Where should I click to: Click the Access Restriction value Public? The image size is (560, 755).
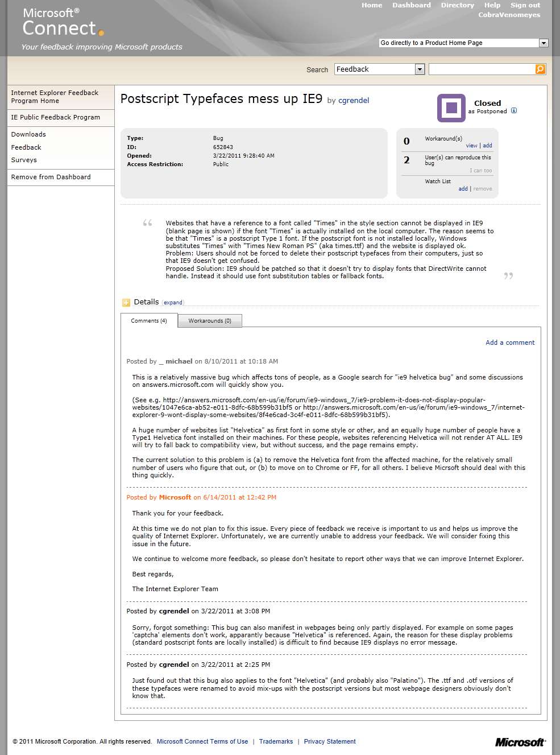[x=221, y=164]
